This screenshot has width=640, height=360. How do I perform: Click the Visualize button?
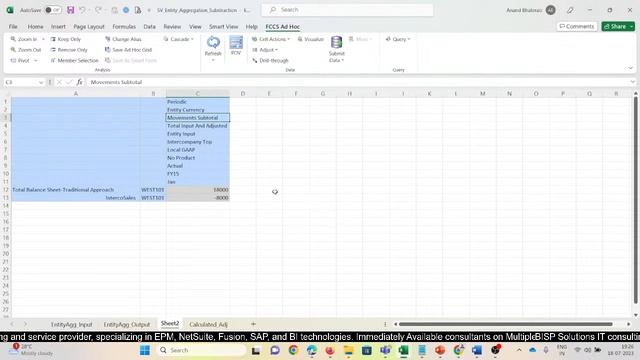click(x=311, y=39)
